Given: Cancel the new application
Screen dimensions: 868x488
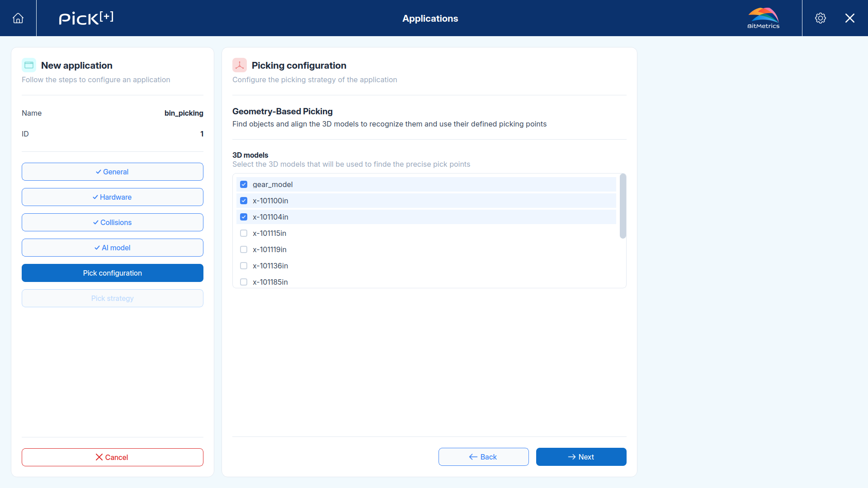Looking at the screenshot, I should 113,457.
